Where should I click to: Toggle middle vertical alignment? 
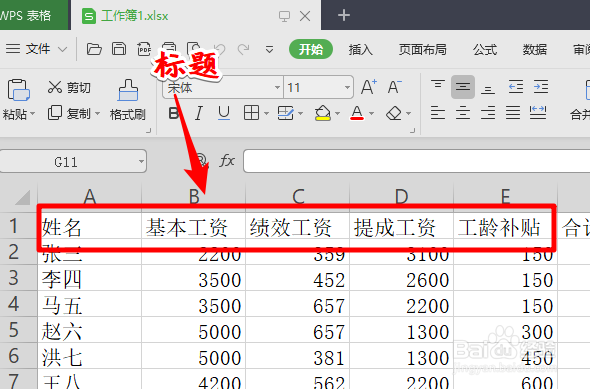click(463, 87)
